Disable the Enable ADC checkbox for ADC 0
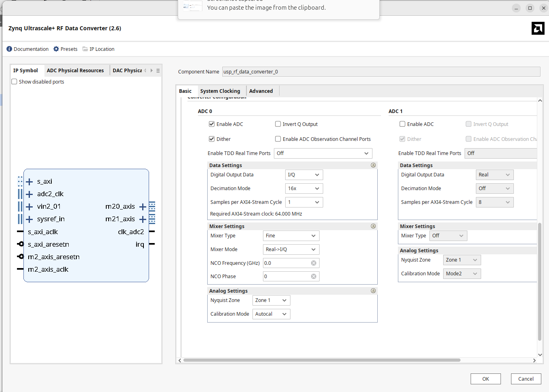This screenshot has width=549, height=392. point(212,124)
